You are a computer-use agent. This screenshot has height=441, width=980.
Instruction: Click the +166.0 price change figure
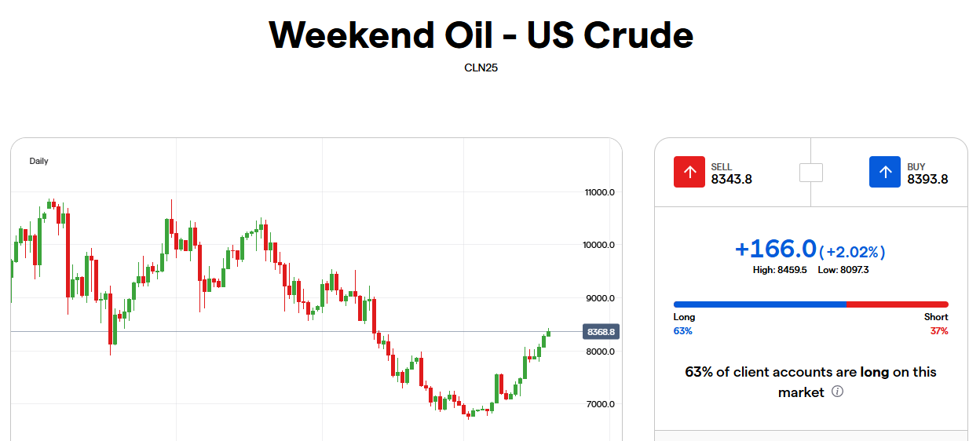776,249
